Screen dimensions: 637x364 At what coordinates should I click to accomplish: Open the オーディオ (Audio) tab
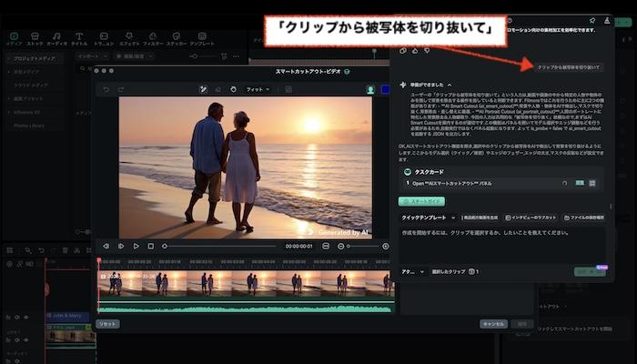(56, 39)
